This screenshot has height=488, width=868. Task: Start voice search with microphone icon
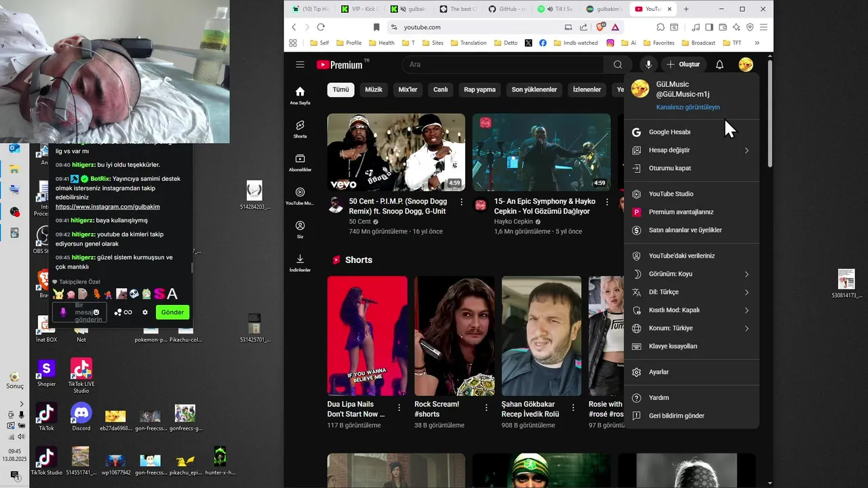coord(648,64)
